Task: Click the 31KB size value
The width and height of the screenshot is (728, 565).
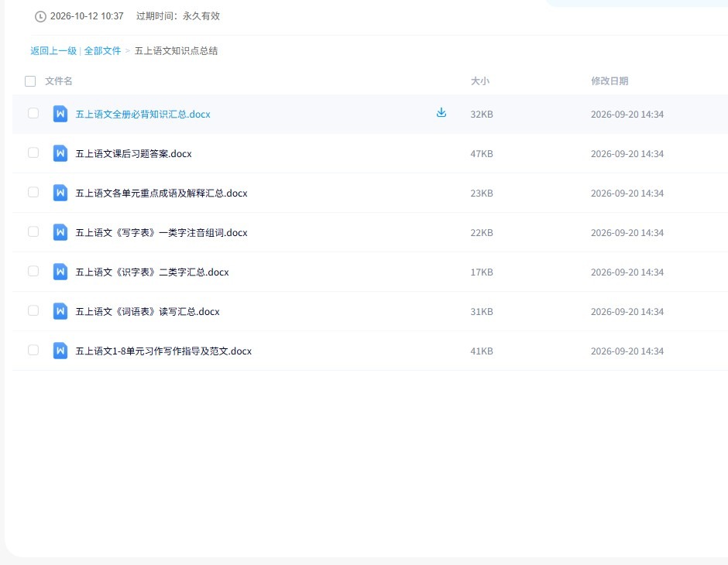Action: pos(482,311)
